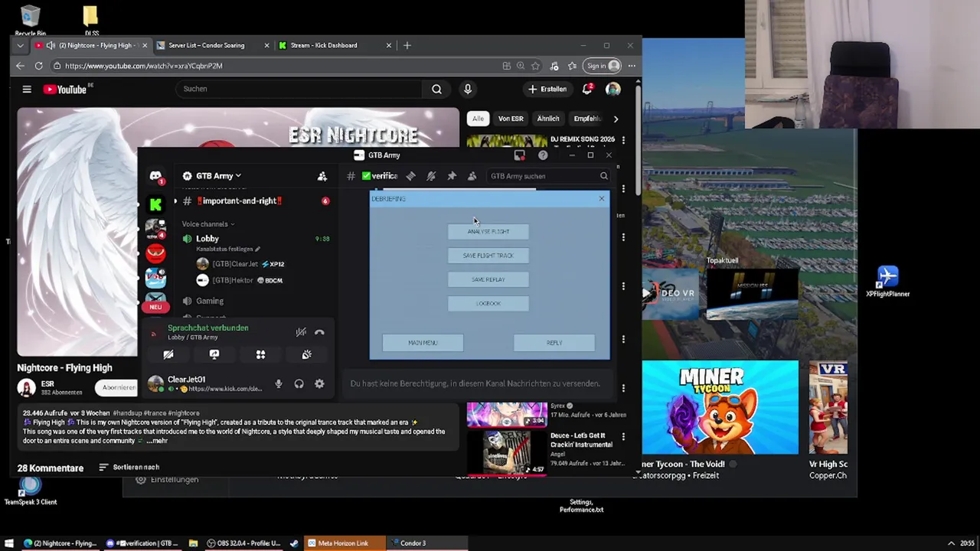
Task: Close the Debriefing dialog
Action: (x=601, y=199)
